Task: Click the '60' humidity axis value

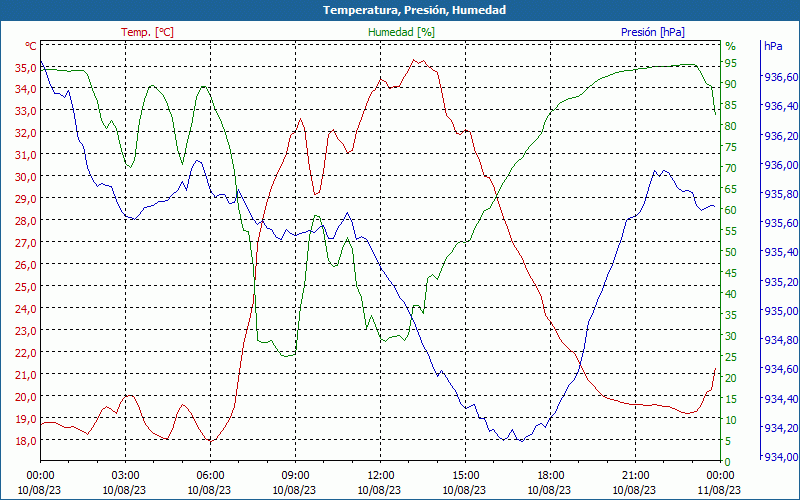Action: tap(731, 210)
